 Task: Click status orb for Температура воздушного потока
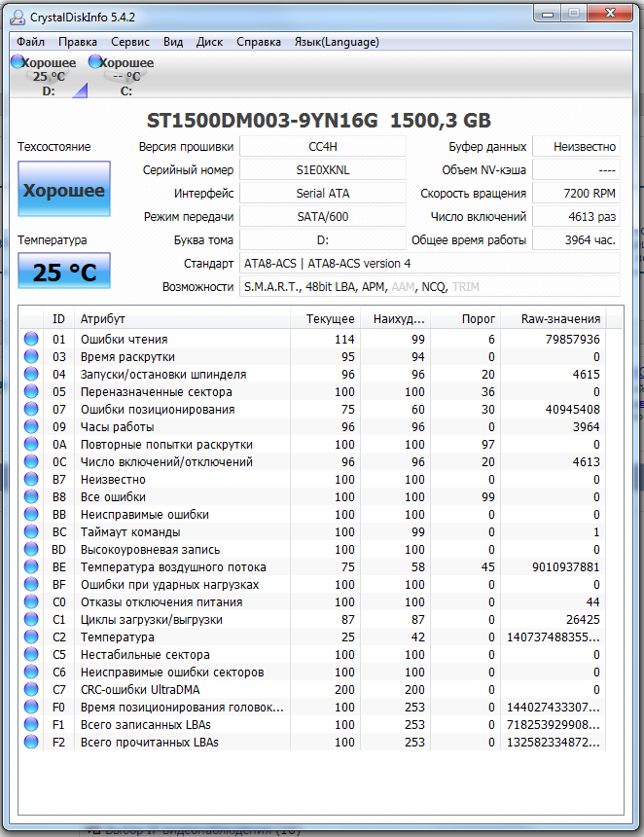click(x=31, y=566)
